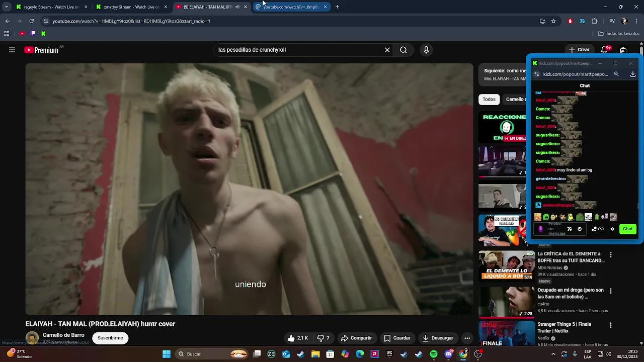Open the Twitch bookmark in the bookmarks bar
Image resolution: width=644 pixels, height=362 pixels.
pos(33,34)
